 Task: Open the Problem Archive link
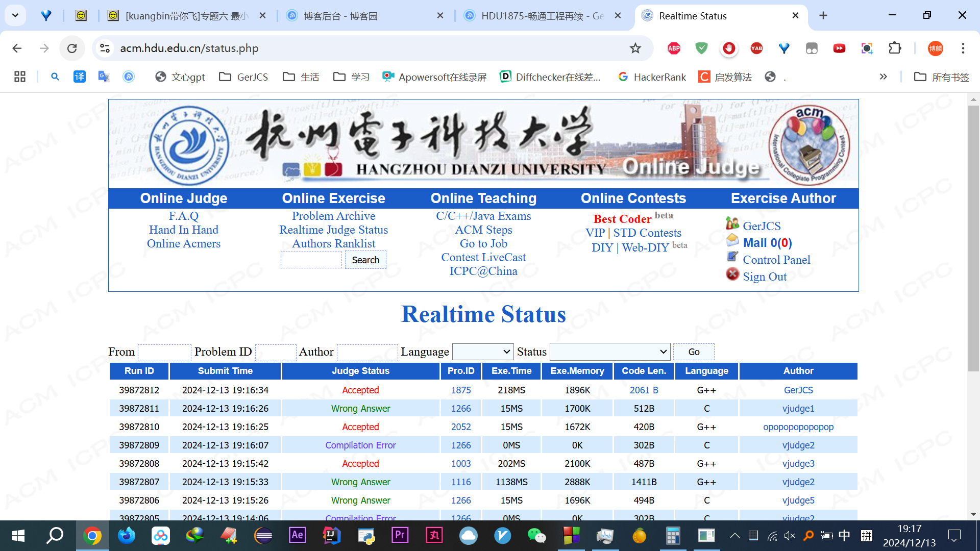click(x=333, y=216)
